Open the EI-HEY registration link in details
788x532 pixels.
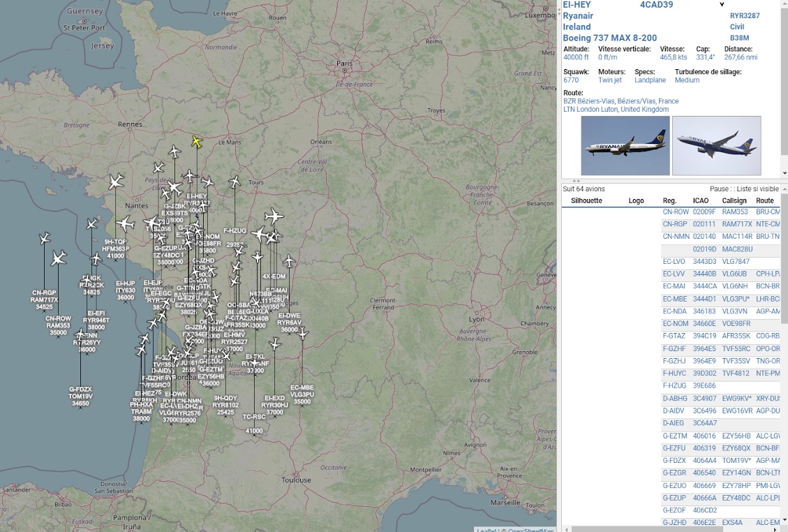[577, 4]
